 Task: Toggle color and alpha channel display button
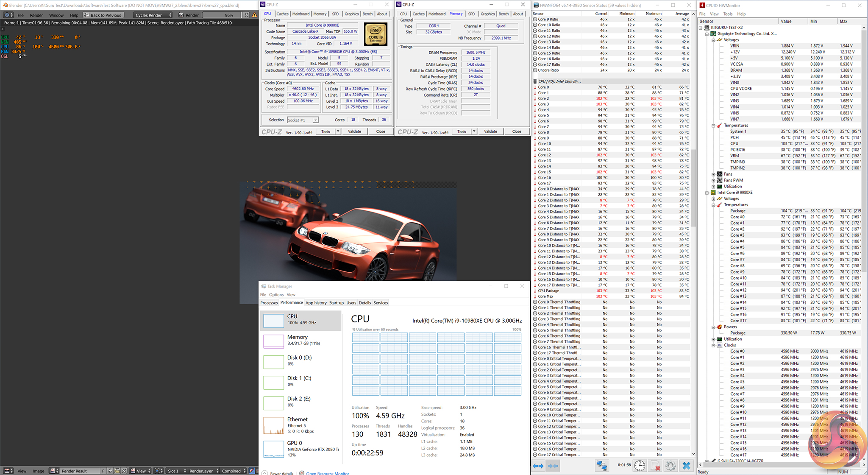[x=252, y=471]
